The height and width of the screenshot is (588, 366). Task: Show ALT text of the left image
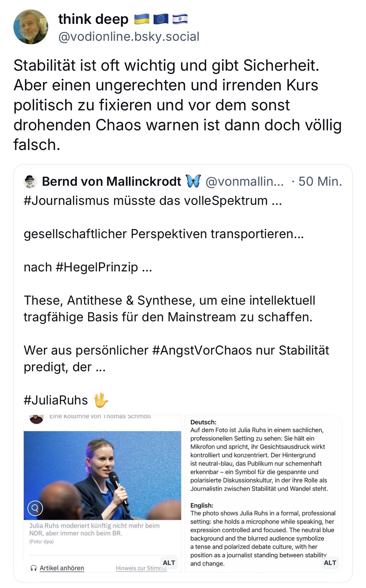[x=169, y=563]
